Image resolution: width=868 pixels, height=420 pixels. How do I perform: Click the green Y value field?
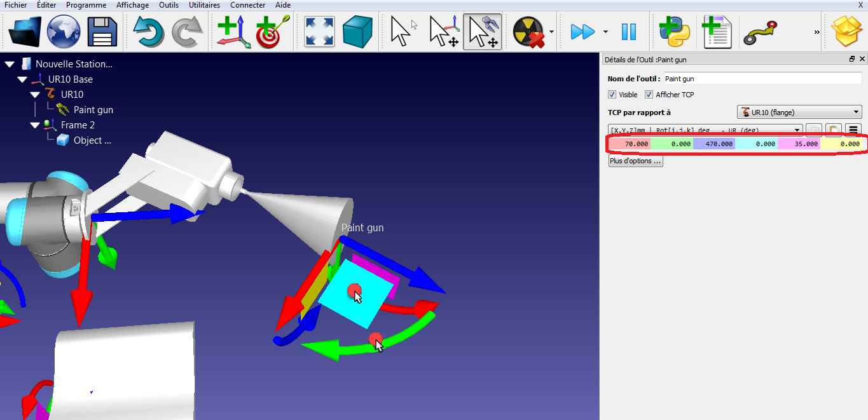coord(672,144)
